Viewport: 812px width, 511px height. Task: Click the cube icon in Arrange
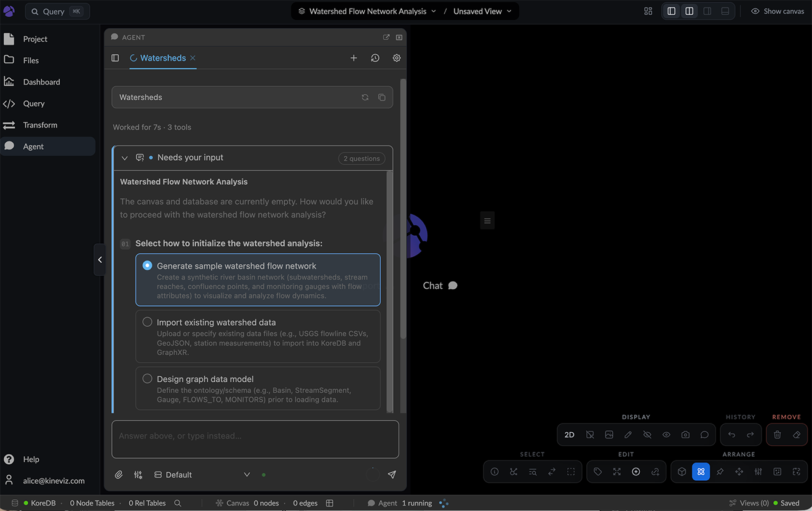[682, 472]
